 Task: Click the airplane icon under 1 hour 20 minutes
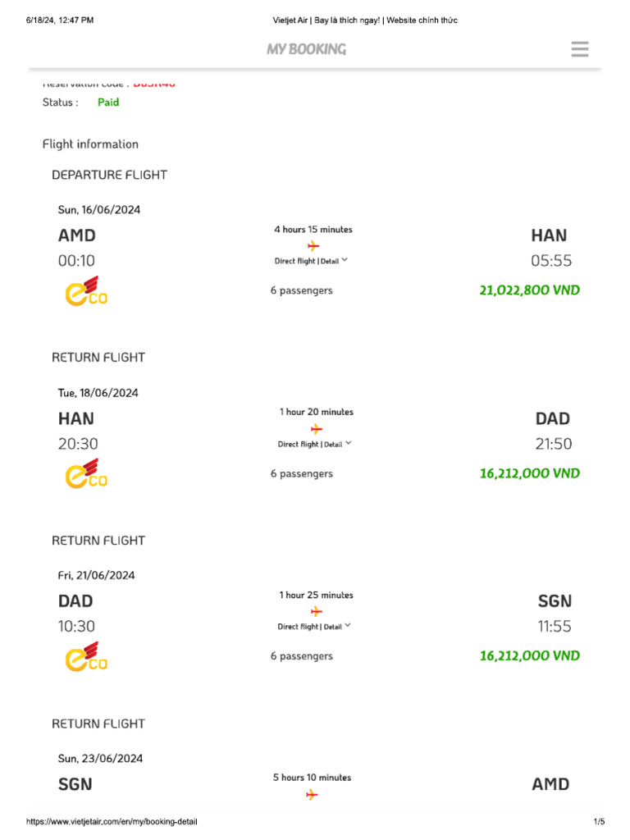point(316,428)
